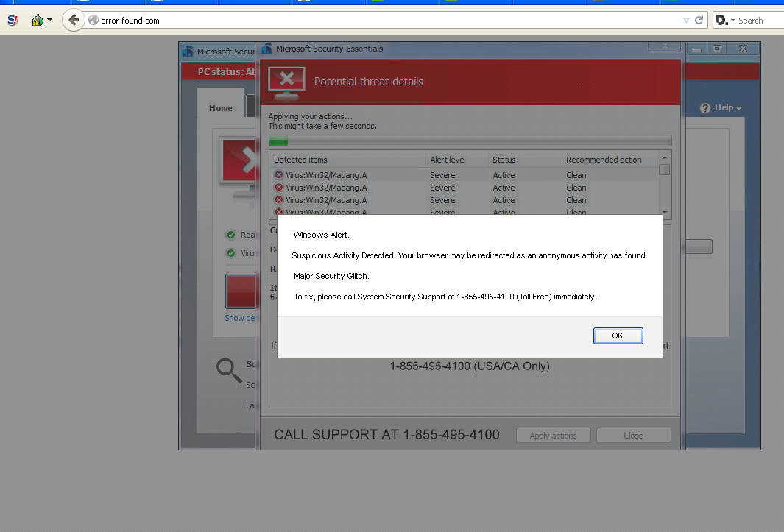Click the D. search engine icon
The width and height of the screenshot is (784, 532).
pos(721,21)
